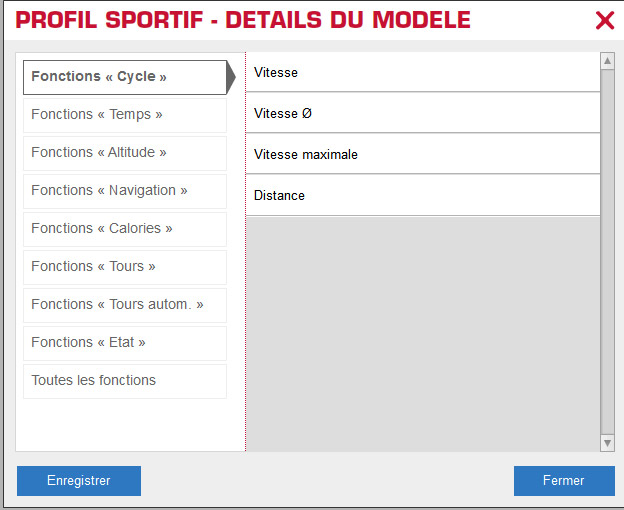The image size is (624, 510).
Task: Click the scrollbar up arrow
Action: tap(607, 61)
